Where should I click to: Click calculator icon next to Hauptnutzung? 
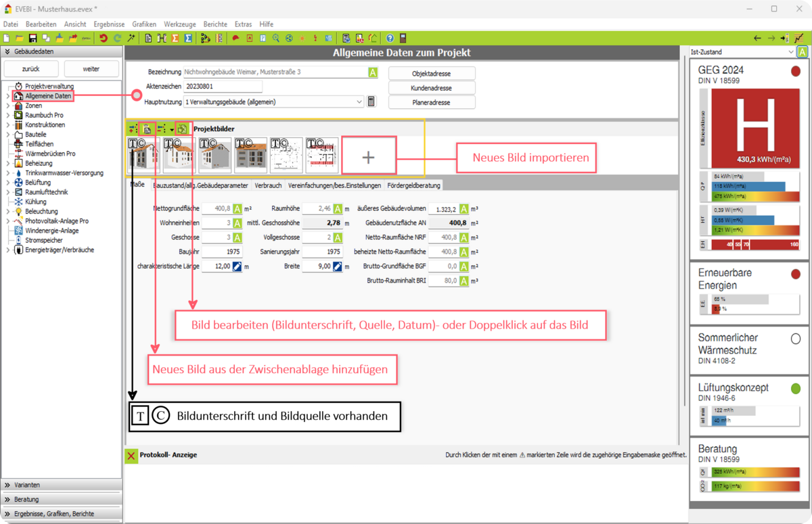[x=371, y=101]
